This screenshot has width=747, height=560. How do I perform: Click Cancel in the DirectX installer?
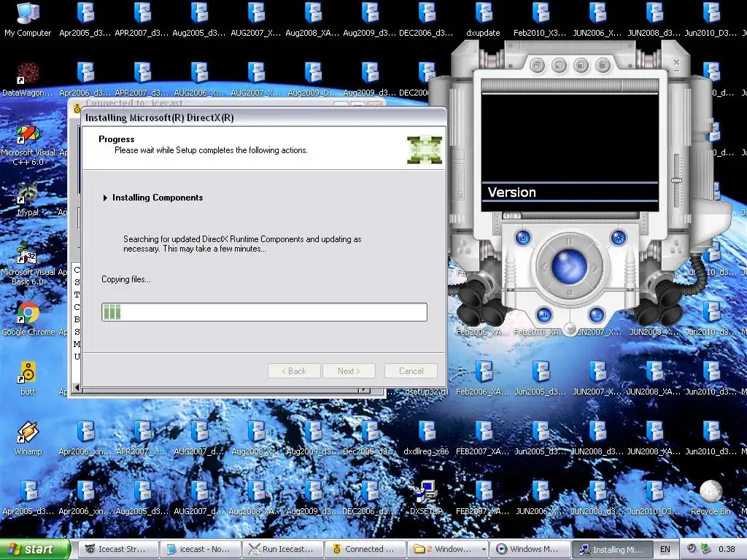click(x=411, y=371)
